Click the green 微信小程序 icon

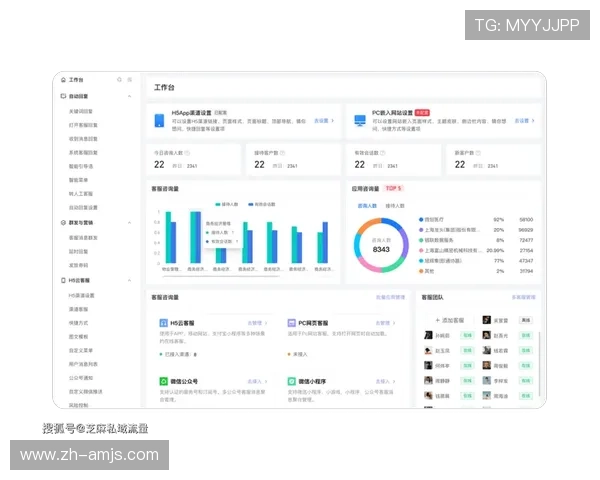(x=291, y=381)
